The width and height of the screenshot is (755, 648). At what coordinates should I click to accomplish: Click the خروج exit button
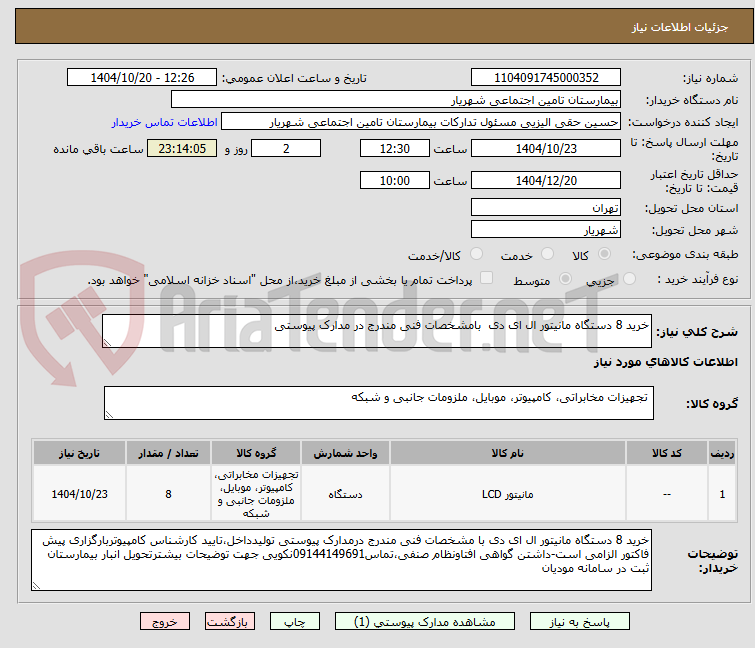pos(165,622)
